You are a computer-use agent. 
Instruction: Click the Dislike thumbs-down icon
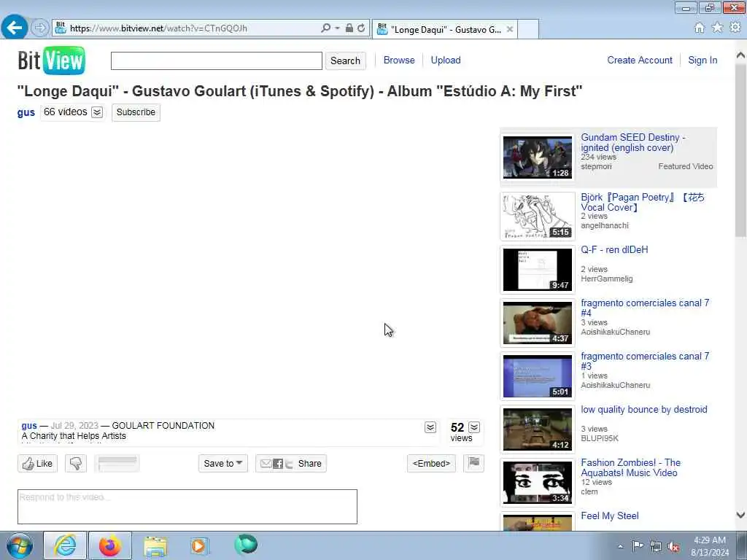76,463
